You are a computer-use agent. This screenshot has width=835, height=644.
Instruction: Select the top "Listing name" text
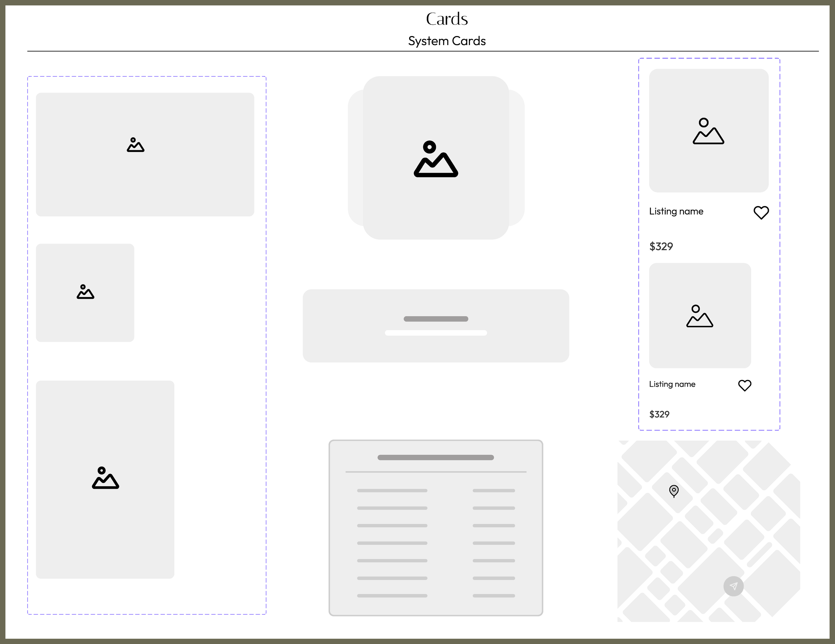point(676,211)
